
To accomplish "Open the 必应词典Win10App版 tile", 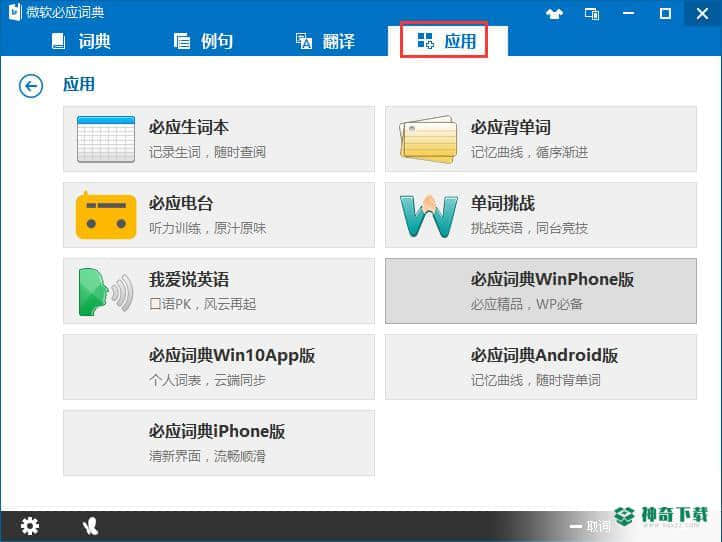I will pos(219,367).
